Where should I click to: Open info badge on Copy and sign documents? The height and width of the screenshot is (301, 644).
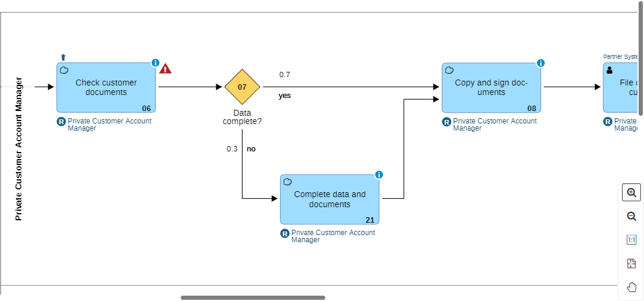click(541, 63)
